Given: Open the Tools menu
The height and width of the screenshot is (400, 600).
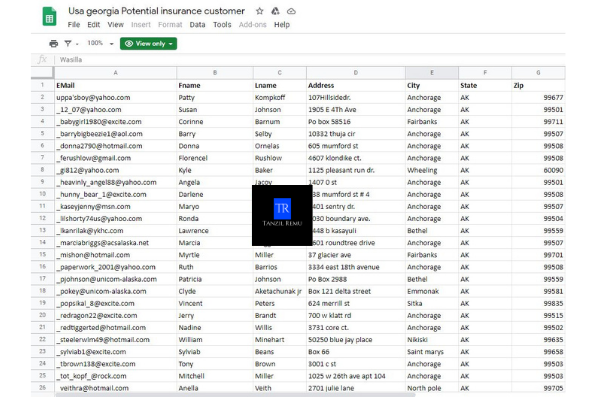Looking at the screenshot, I should pyautogui.click(x=222, y=24).
